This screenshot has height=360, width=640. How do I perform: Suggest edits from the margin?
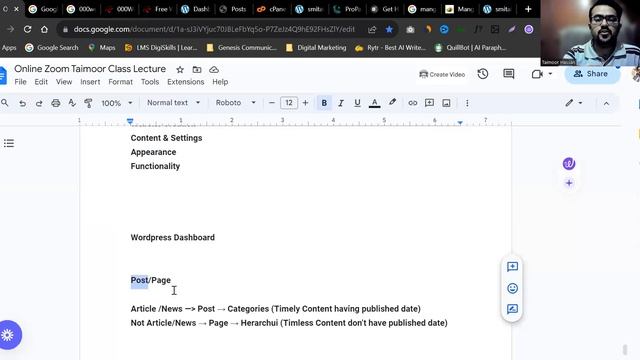[x=512, y=309]
